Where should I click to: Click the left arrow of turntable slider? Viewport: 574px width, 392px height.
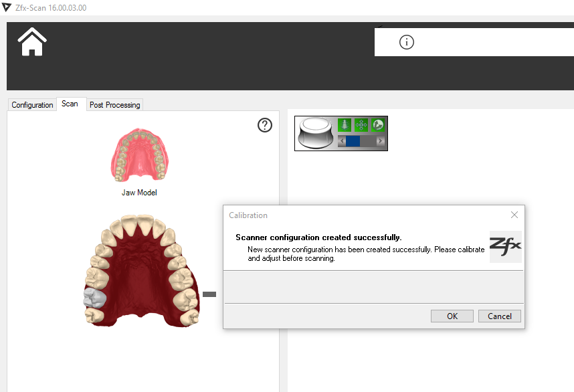341,141
